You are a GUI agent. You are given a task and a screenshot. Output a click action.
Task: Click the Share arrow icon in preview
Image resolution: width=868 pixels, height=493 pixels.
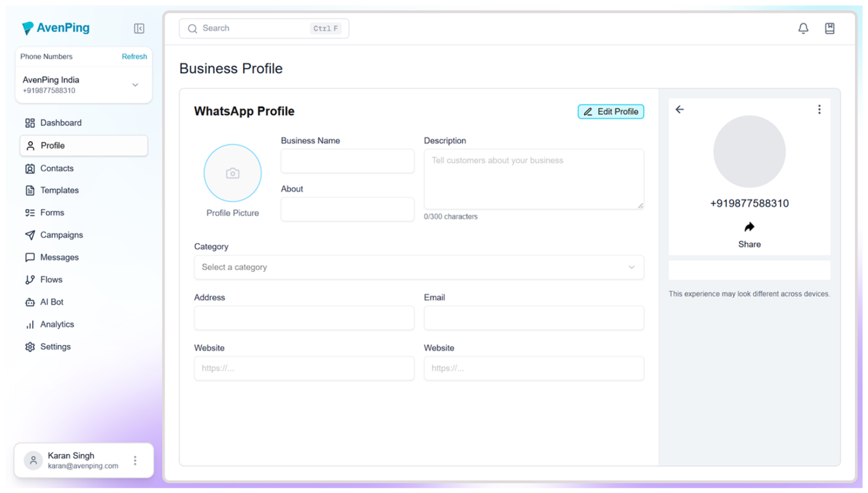(x=749, y=227)
